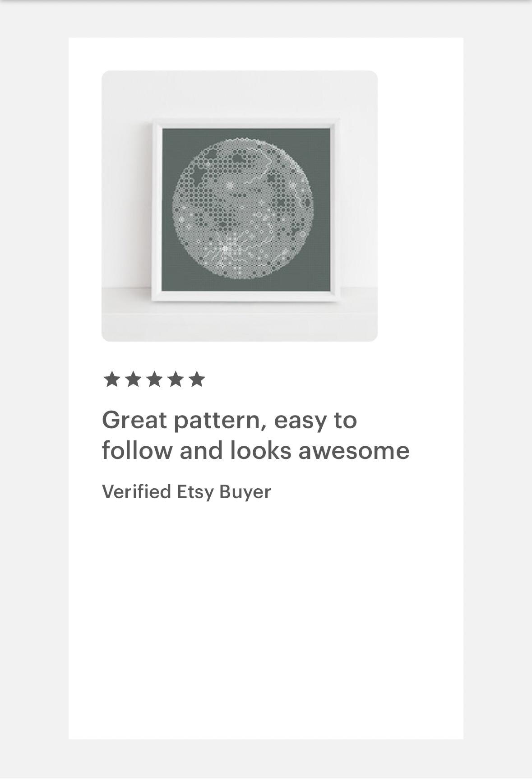The width and height of the screenshot is (532, 782).
Task: Choose the fourth rating star
Action: click(175, 379)
